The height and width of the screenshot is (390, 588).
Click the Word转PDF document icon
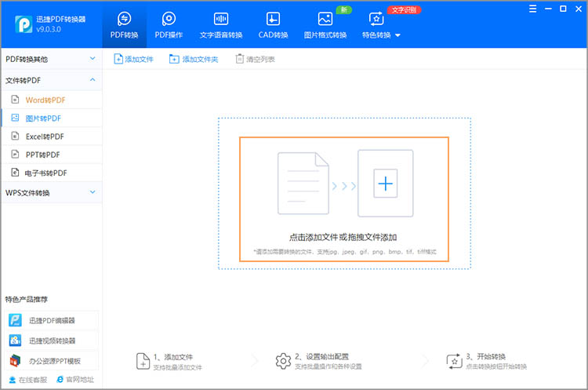pos(15,100)
